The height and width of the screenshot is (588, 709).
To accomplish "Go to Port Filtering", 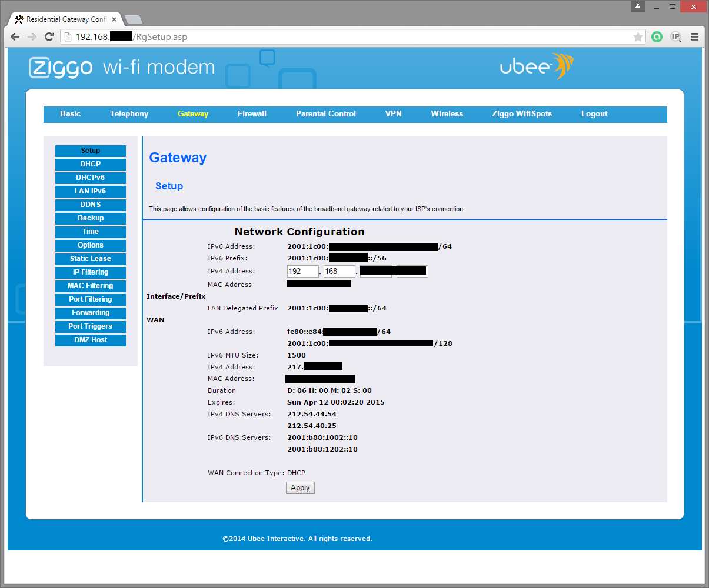I will (91, 299).
